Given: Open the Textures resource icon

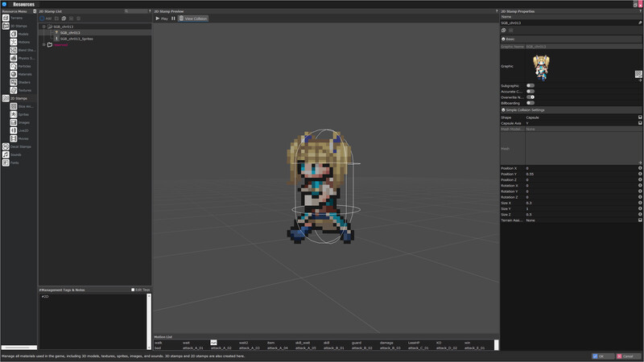Looking at the screenshot, I should tap(14, 90).
